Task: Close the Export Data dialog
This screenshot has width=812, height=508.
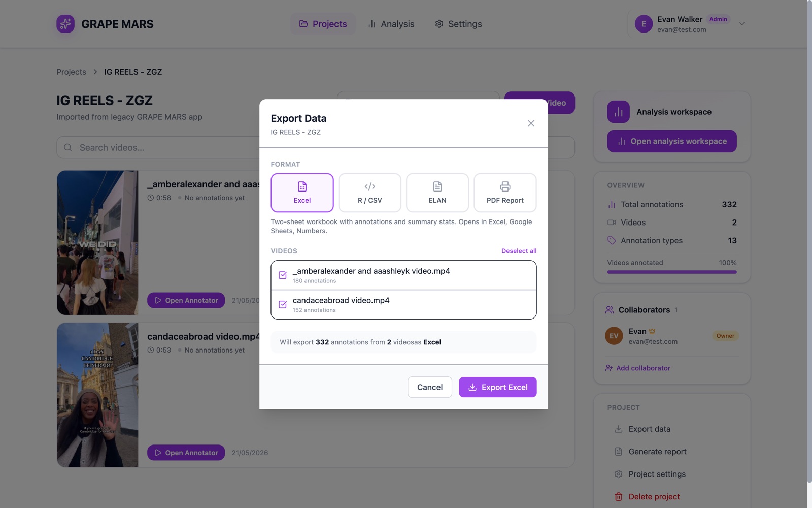Action: pyautogui.click(x=531, y=123)
